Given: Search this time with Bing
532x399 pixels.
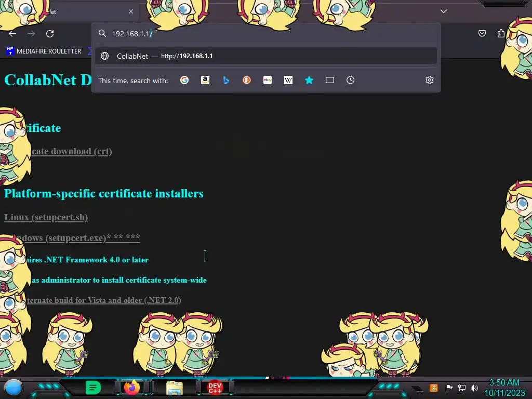Looking at the screenshot, I should pos(226,80).
